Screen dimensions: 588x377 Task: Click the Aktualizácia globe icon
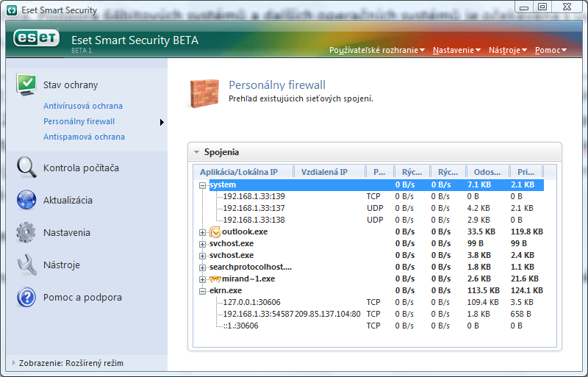tap(26, 200)
